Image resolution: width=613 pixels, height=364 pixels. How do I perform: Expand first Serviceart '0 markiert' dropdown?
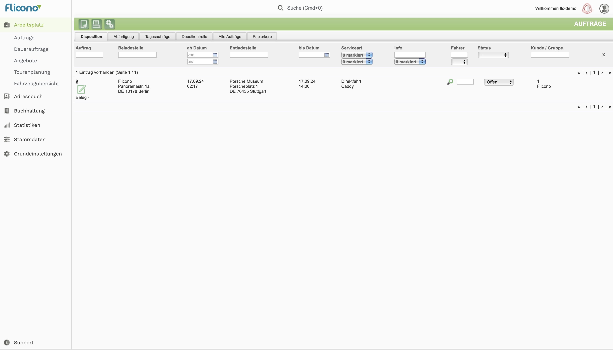357,55
